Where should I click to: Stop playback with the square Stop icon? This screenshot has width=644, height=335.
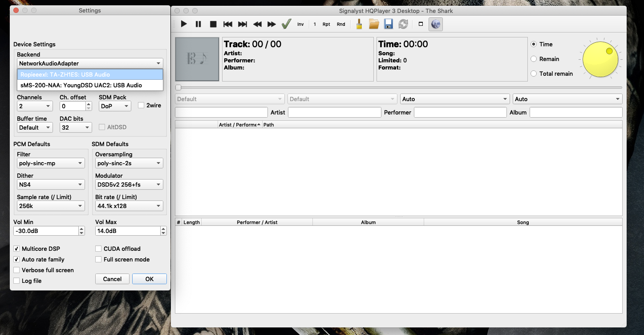(x=213, y=24)
